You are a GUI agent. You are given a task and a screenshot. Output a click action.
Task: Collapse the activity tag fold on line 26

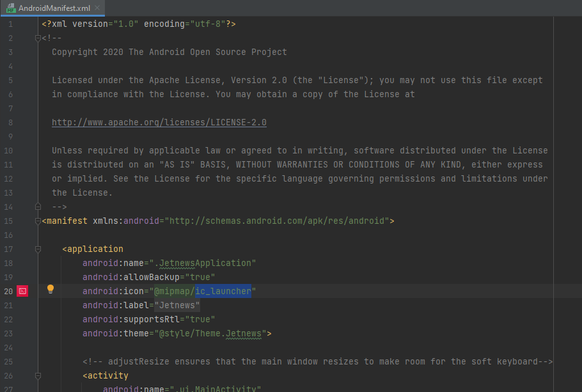point(38,375)
